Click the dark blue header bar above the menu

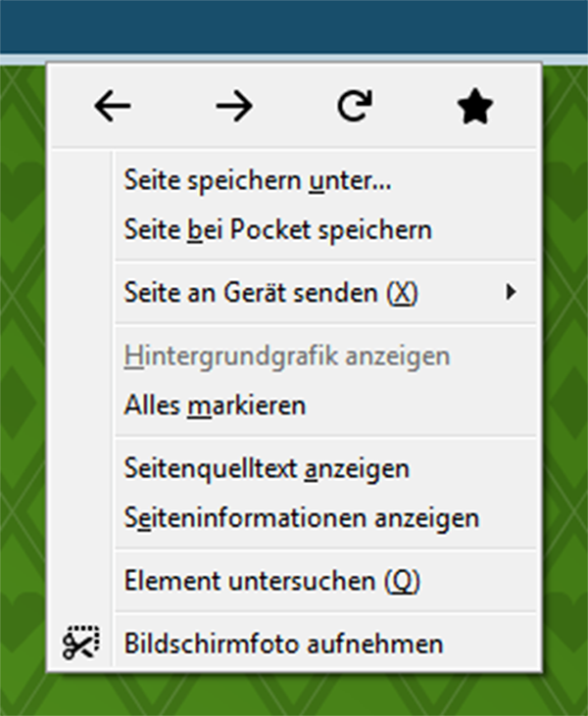[x=294, y=26]
